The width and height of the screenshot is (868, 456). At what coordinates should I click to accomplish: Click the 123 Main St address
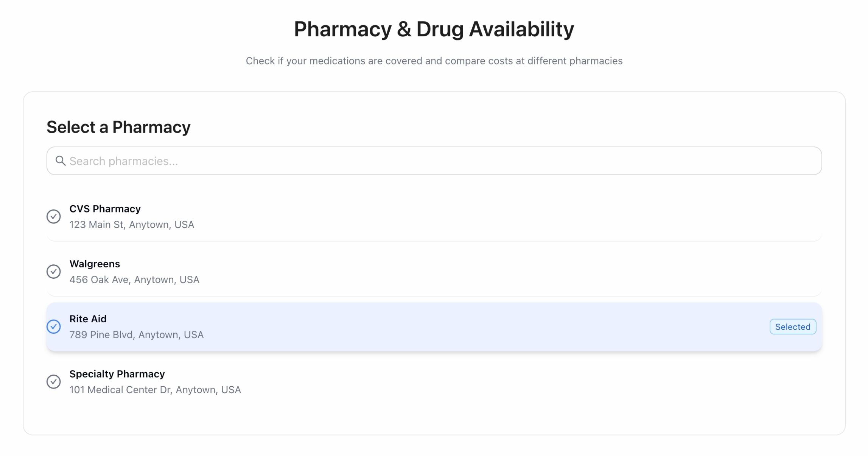pyautogui.click(x=132, y=225)
